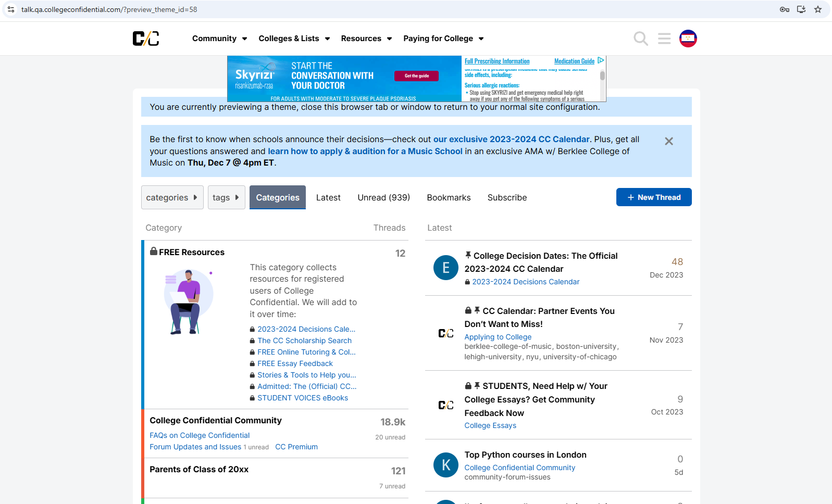
Task: Open the Bookmarks tab
Action: (x=449, y=197)
